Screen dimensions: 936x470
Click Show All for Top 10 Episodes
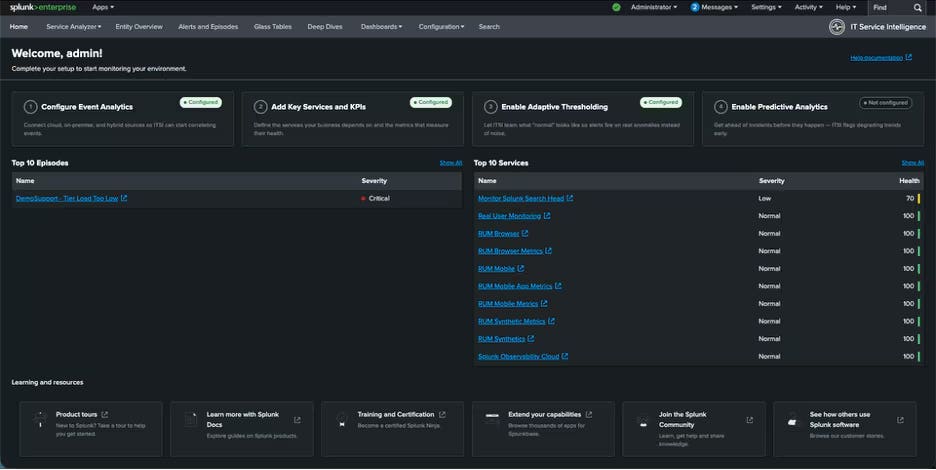coord(451,162)
